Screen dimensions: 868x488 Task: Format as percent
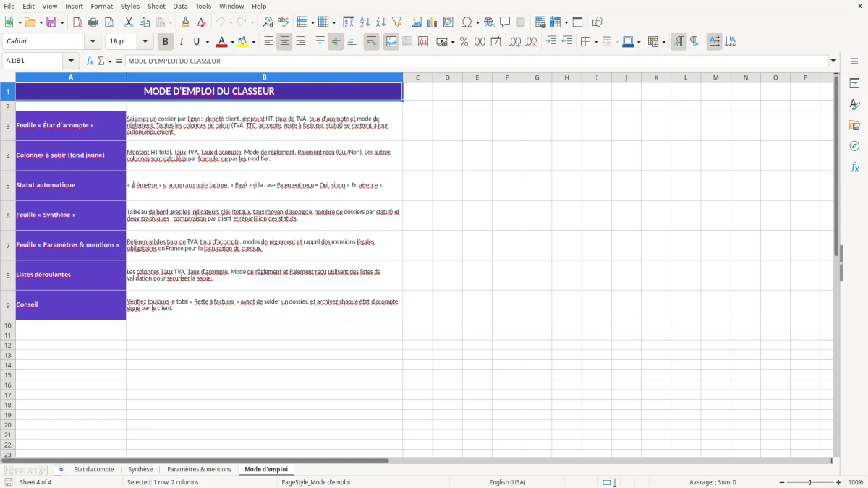[464, 42]
